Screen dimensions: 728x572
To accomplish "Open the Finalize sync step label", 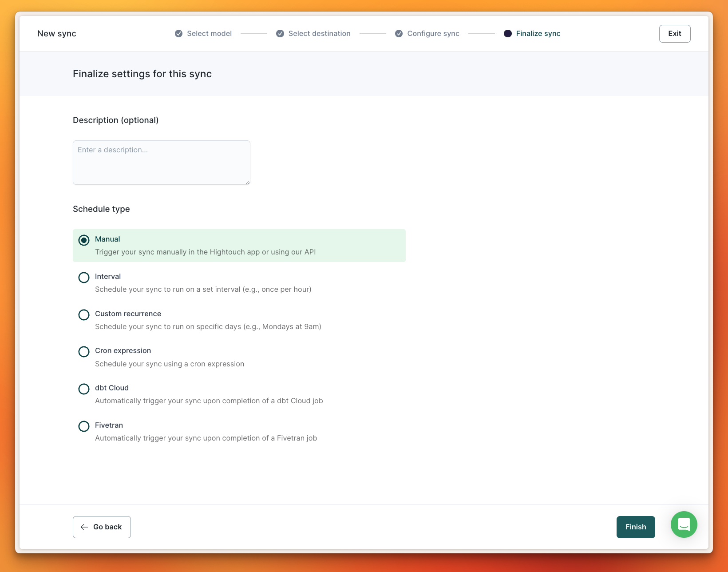I will point(538,34).
